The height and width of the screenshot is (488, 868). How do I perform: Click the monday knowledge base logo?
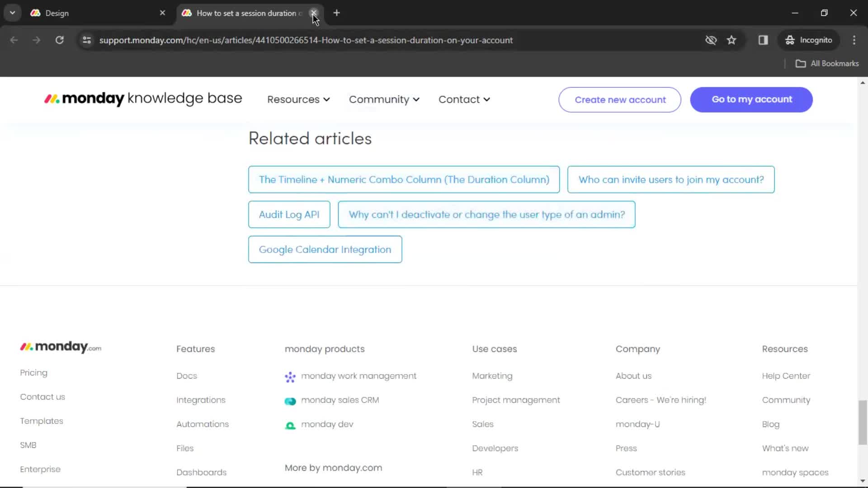click(143, 99)
